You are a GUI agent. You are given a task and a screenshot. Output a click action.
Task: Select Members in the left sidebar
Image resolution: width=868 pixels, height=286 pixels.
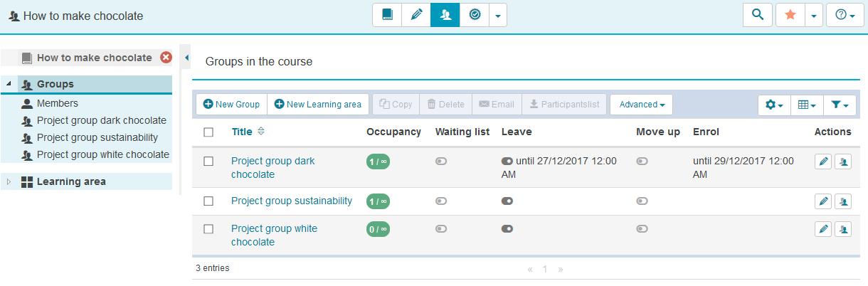(x=57, y=103)
